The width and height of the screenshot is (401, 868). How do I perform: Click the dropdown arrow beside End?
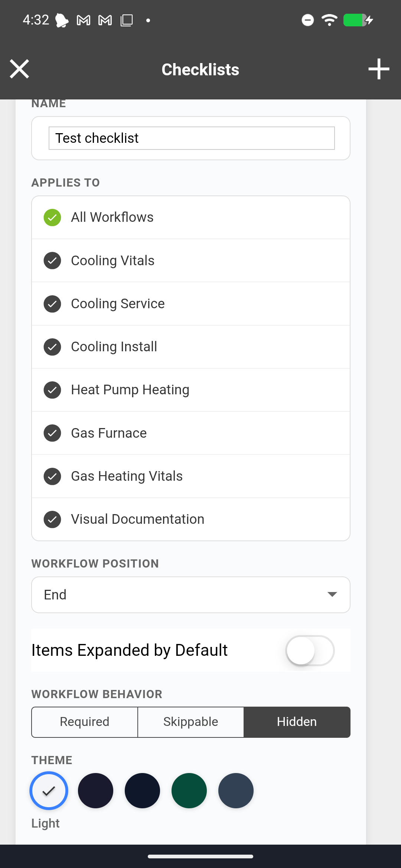pyautogui.click(x=332, y=595)
